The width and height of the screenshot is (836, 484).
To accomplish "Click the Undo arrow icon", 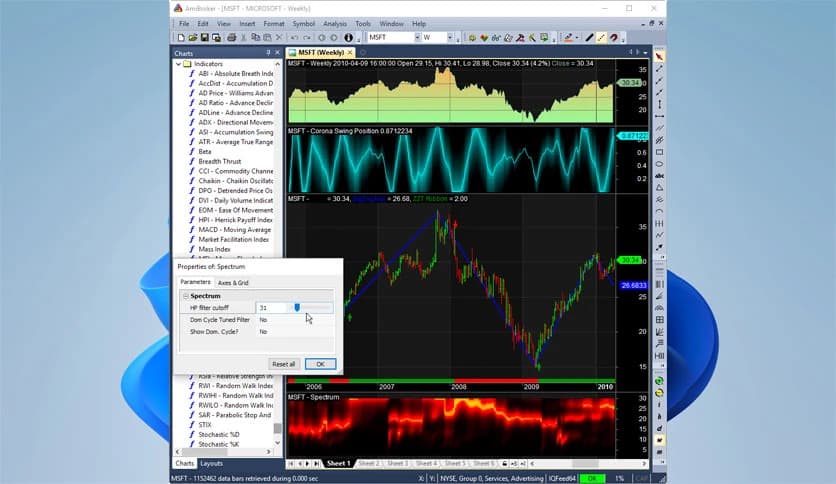I will click(x=294, y=38).
